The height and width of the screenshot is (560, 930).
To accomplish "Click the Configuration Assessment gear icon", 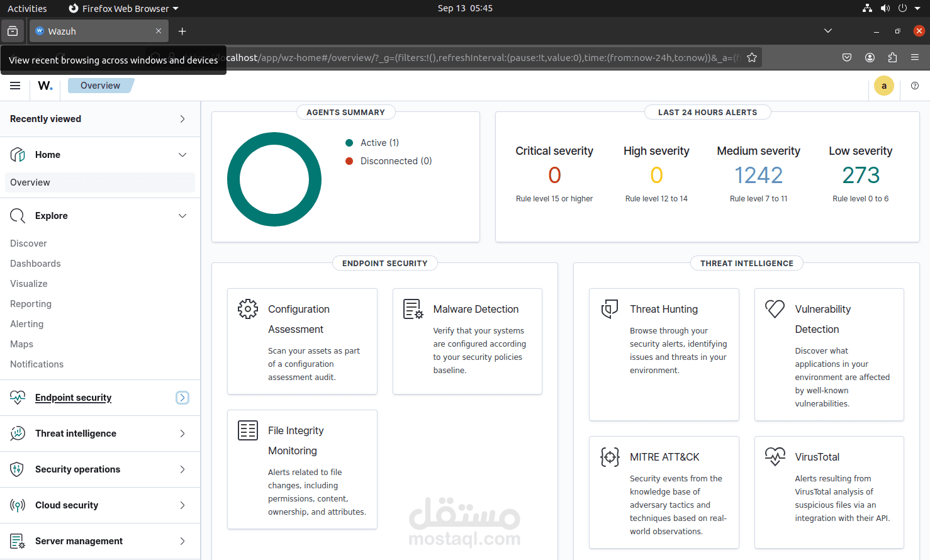I will 248,309.
